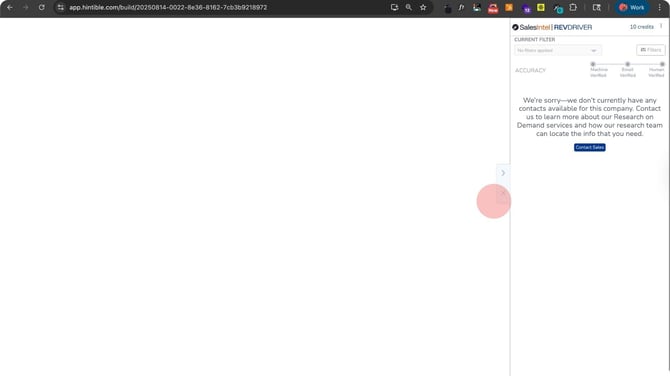Click the 'CURRENT FILTER' heading
Image resolution: width=670 pixels, height=376 pixels.
pyautogui.click(x=535, y=40)
